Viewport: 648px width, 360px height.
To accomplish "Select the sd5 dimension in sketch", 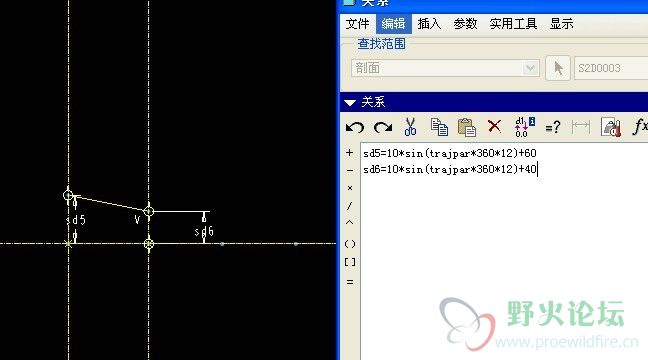I will coord(76,220).
